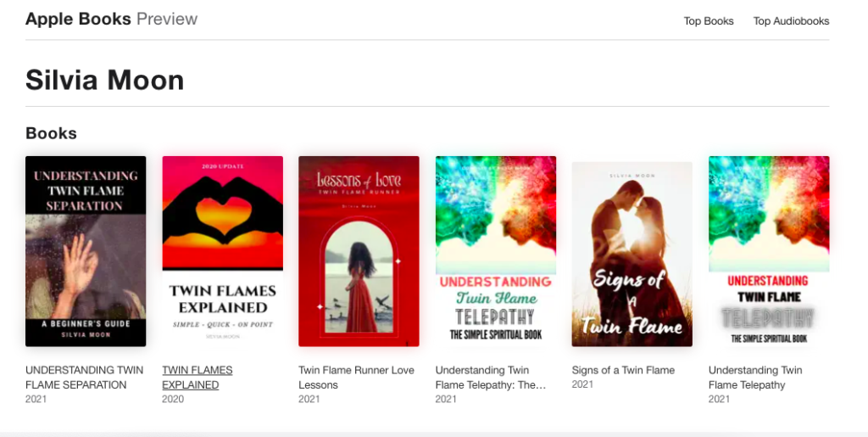This screenshot has height=437, width=868.
Task: Click the Telepathy cover with green cursive title
Action: [495, 251]
